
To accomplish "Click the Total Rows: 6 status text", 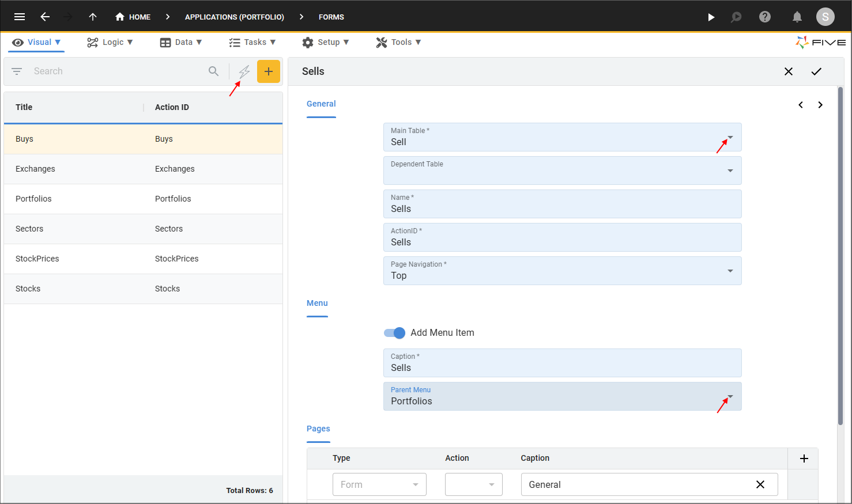I will point(250,491).
